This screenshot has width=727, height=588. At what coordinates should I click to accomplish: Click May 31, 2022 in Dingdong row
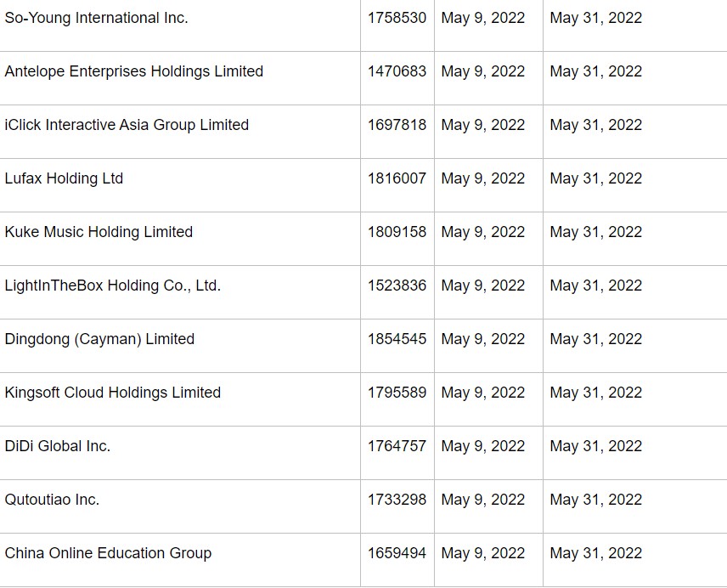point(595,339)
